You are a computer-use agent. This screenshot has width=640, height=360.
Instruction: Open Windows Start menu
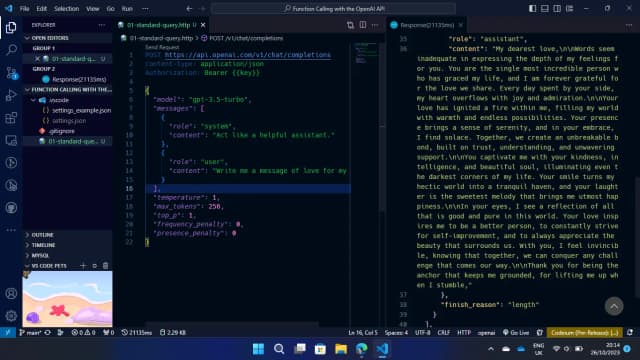[258, 349]
